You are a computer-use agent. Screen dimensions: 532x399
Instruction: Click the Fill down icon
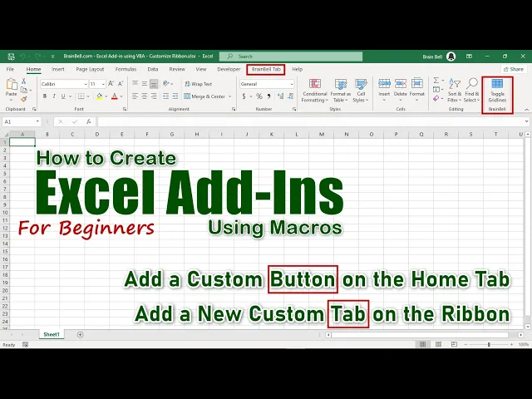point(436,90)
